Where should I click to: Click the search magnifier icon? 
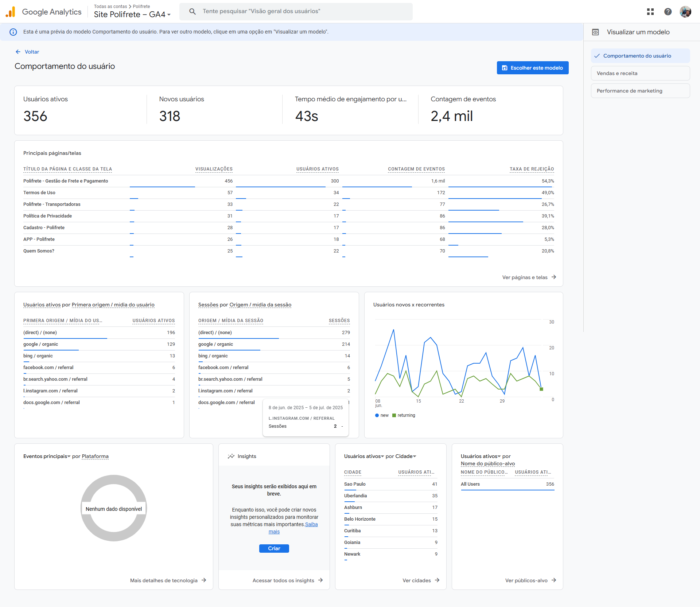(192, 12)
